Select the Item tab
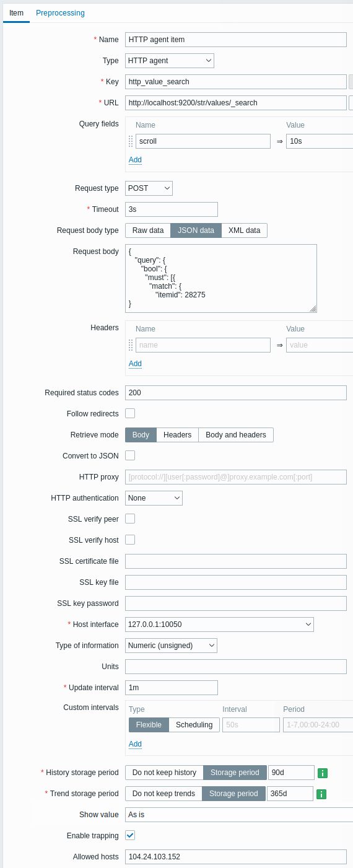The height and width of the screenshot is (868, 353). click(16, 13)
